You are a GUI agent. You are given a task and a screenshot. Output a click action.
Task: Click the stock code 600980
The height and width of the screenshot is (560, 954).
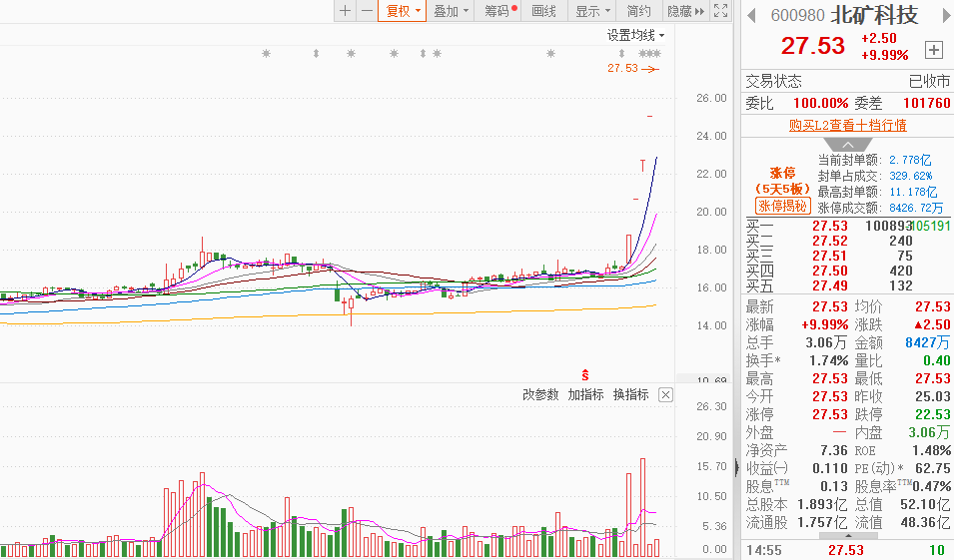(797, 15)
